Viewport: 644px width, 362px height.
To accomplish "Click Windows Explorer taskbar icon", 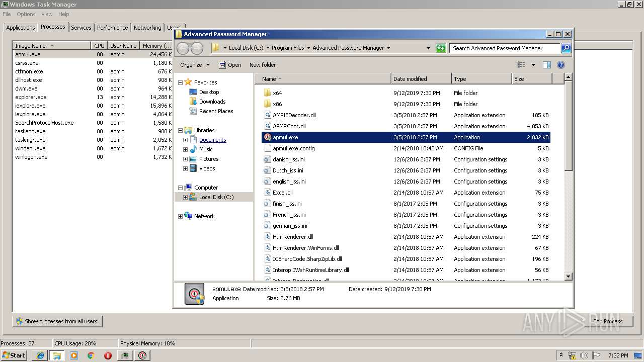I will click(x=57, y=355).
